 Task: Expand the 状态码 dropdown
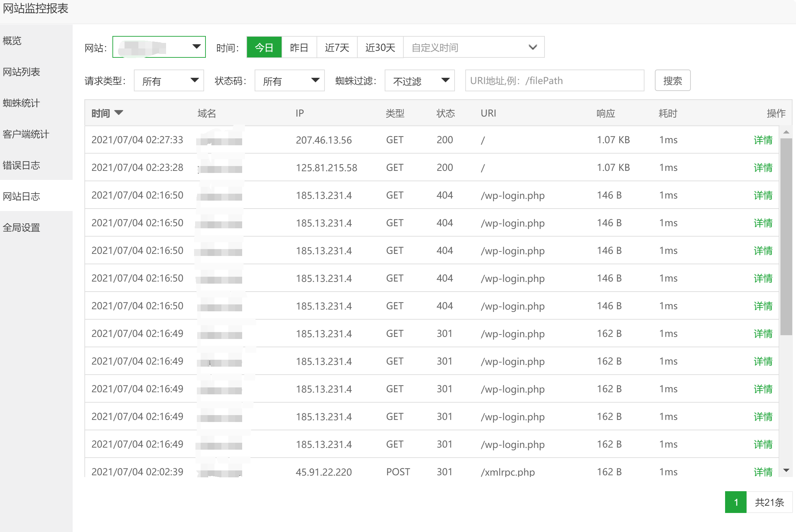(290, 81)
